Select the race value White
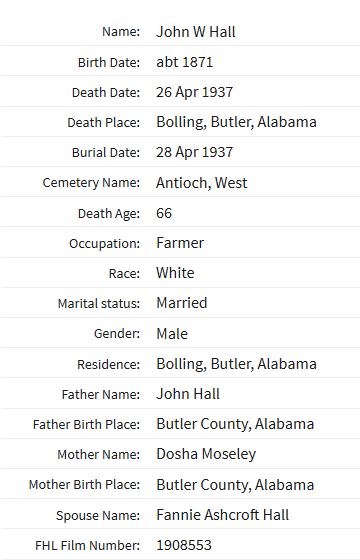360x560 pixels. coord(175,273)
